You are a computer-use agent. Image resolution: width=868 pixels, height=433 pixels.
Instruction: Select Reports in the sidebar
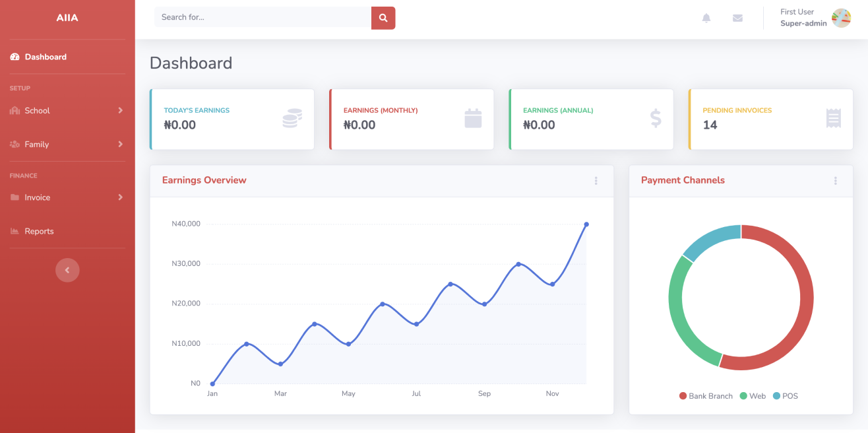(x=39, y=230)
